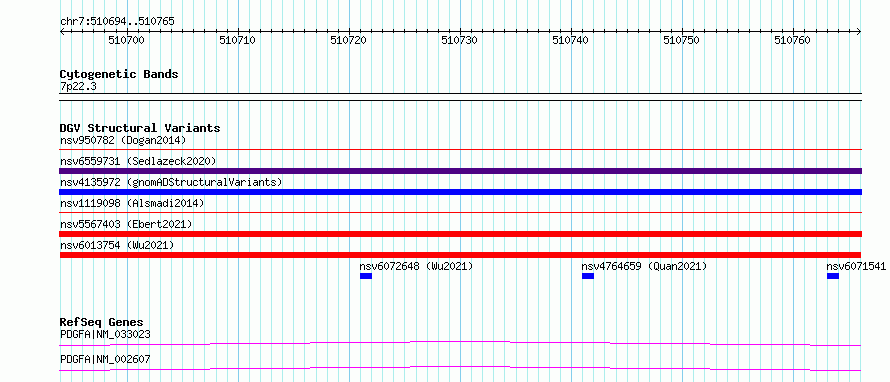Image resolution: width=890 pixels, height=382 pixels.
Task: Click the thick red nsv6013754 bar
Action: pos(461,255)
